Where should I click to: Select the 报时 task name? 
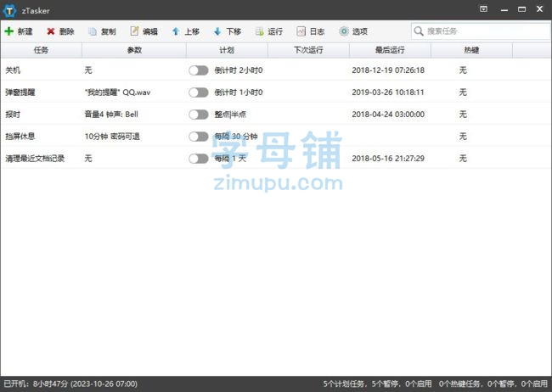click(x=13, y=115)
